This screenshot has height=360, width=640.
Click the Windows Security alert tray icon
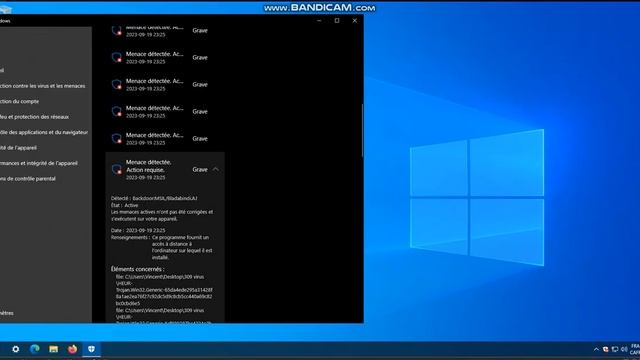pyautogui.click(x=606, y=349)
